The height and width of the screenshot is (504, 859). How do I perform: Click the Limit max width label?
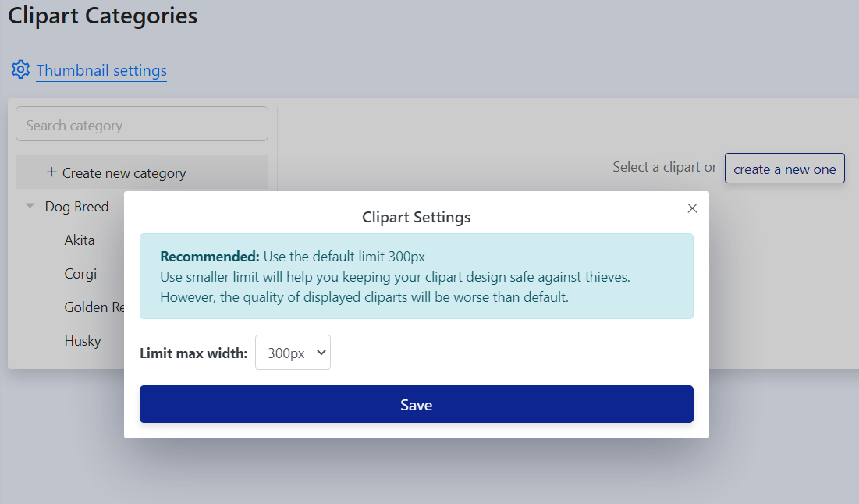click(x=193, y=353)
